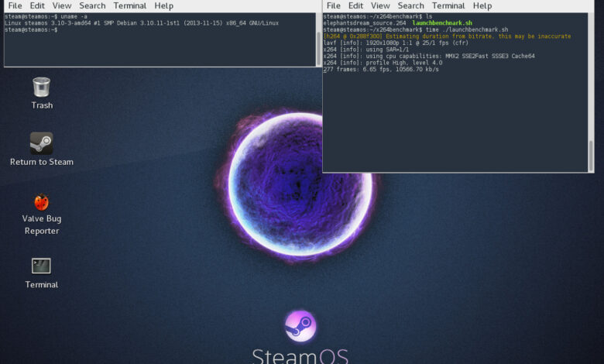604x364 pixels.
Task: Click the 'profile High, level 4.0' line
Action: pos(383,63)
